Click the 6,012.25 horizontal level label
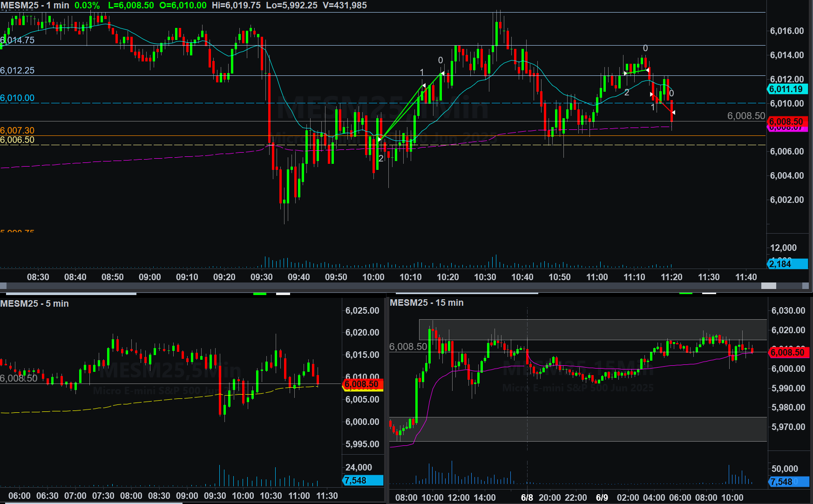 click(17, 71)
